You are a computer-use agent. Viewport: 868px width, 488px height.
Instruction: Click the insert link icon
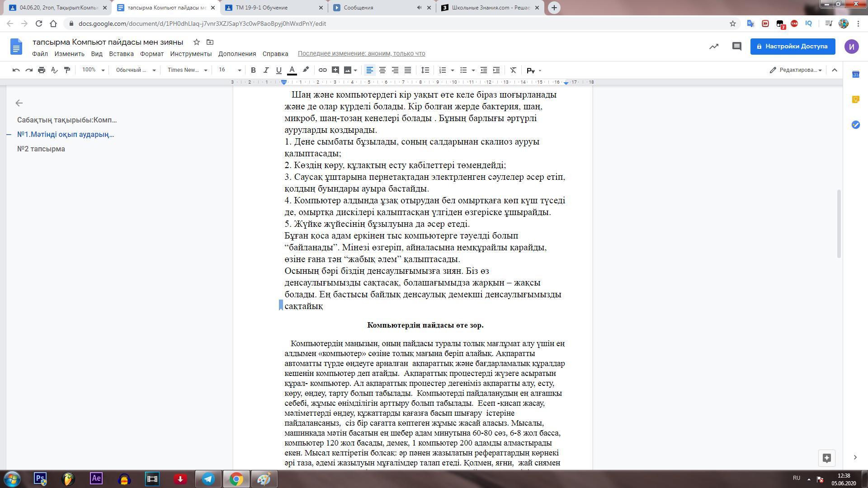tap(322, 70)
